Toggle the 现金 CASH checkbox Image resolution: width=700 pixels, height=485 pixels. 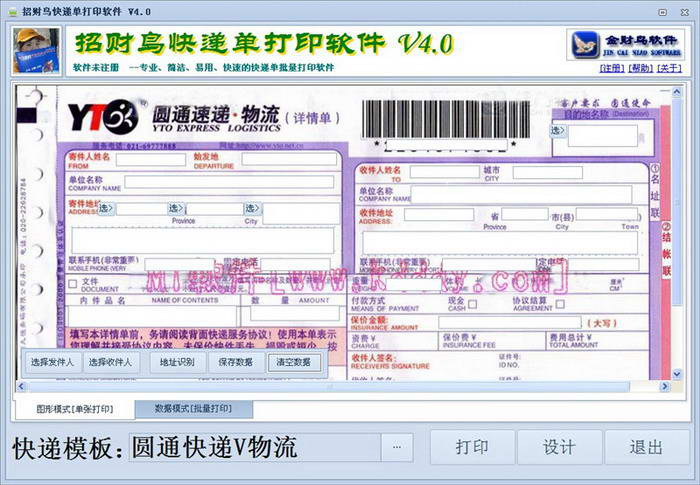(472, 304)
